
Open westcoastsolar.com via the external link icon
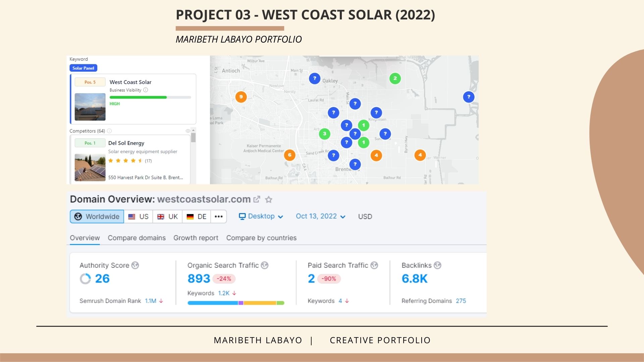[257, 199]
